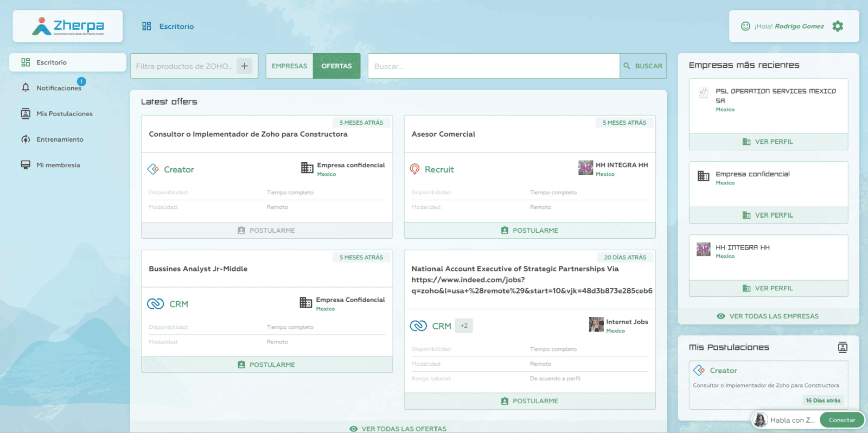Image resolution: width=868 pixels, height=433 pixels.
Task: Click POSTULARME on Bussines Analyst Jr-Middle offer
Action: pyautogui.click(x=267, y=365)
